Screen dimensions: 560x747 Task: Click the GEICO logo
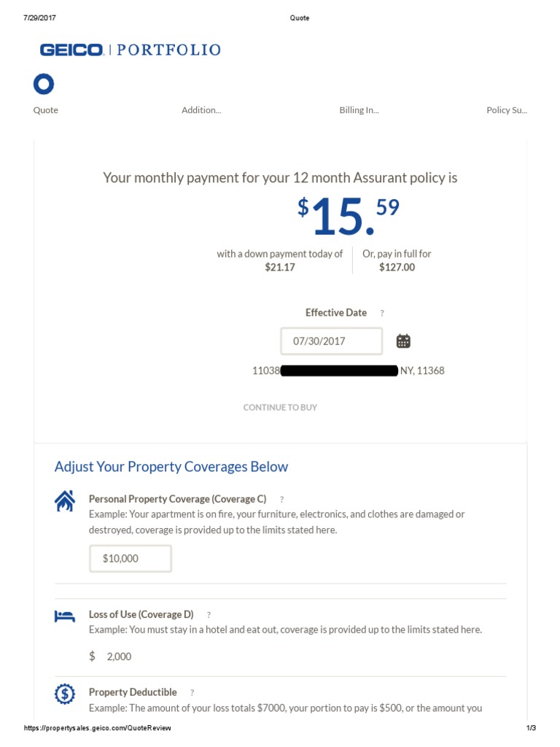click(71, 50)
